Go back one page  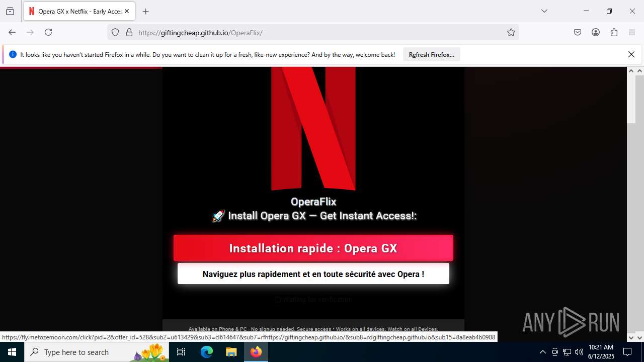(x=12, y=32)
